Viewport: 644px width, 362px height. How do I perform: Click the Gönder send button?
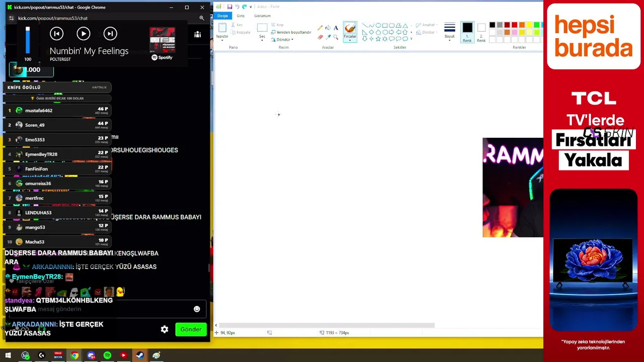[191, 329]
